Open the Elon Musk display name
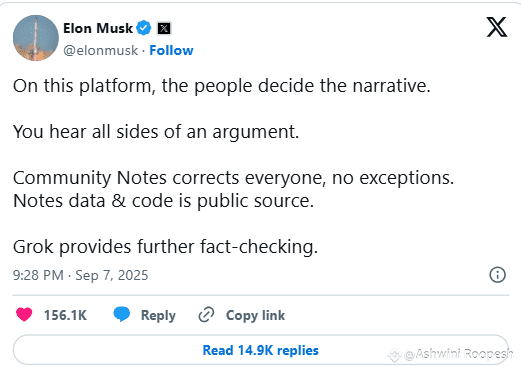521x372 pixels. coord(98,28)
